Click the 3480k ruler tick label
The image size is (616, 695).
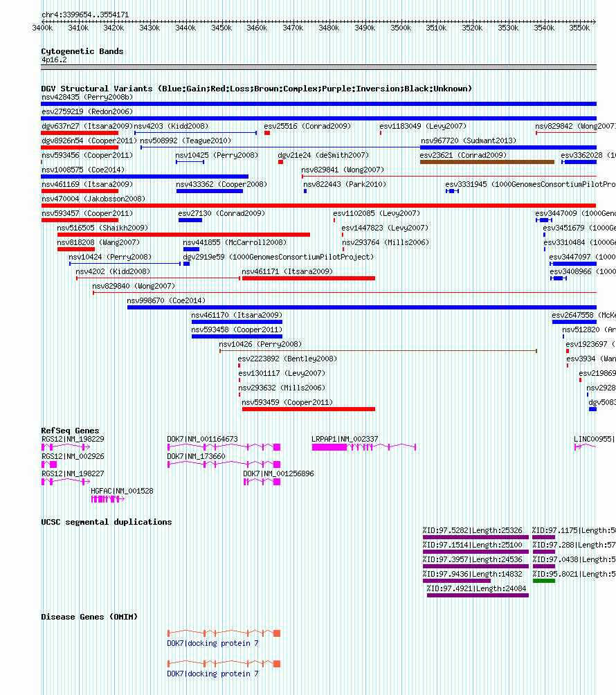click(329, 28)
